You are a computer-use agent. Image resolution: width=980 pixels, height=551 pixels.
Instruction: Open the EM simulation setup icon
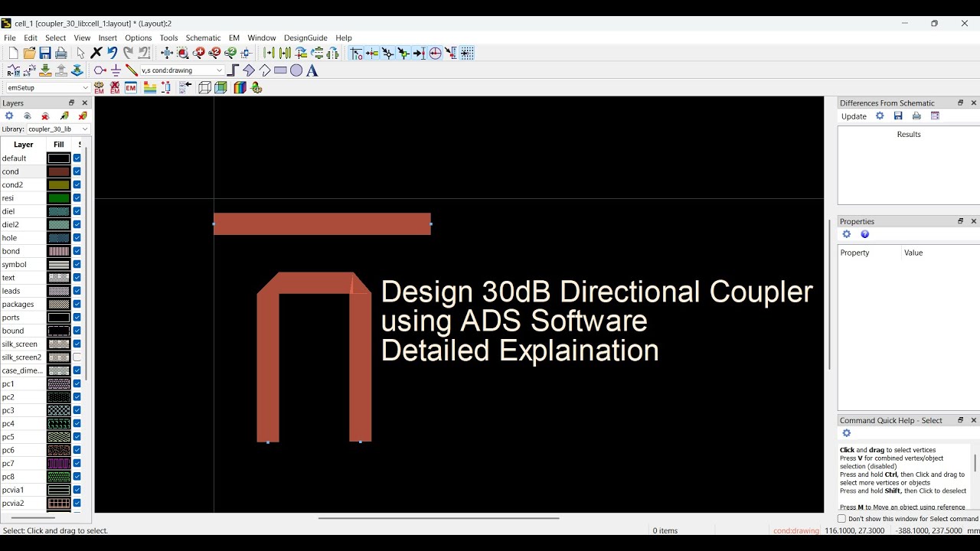coord(131,88)
